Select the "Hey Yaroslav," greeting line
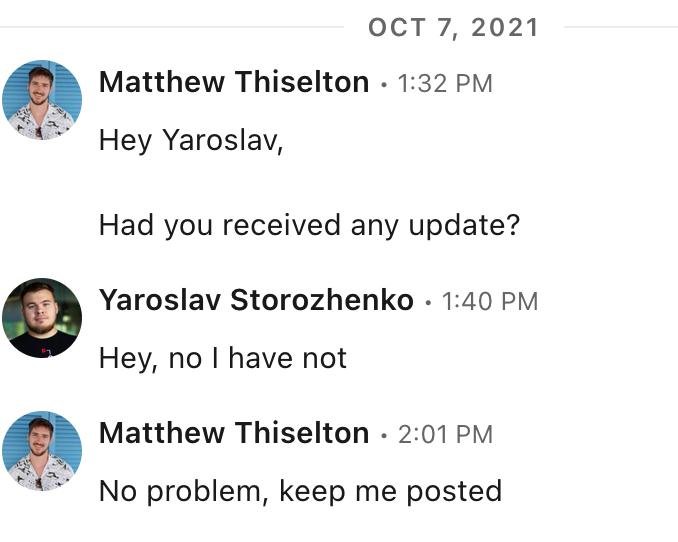The width and height of the screenshot is (678, 542). click(x=191, y=141)
